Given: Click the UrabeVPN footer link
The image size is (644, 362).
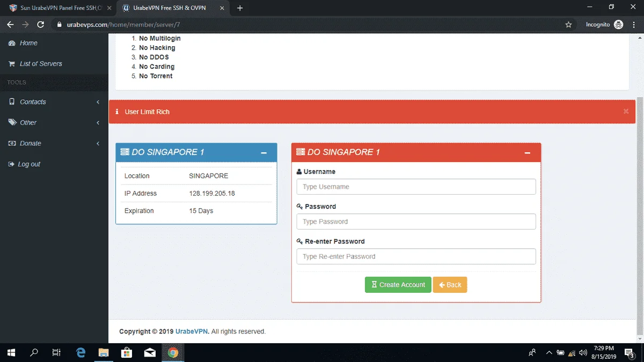Looking at the screenshot, I should point(192,331).
